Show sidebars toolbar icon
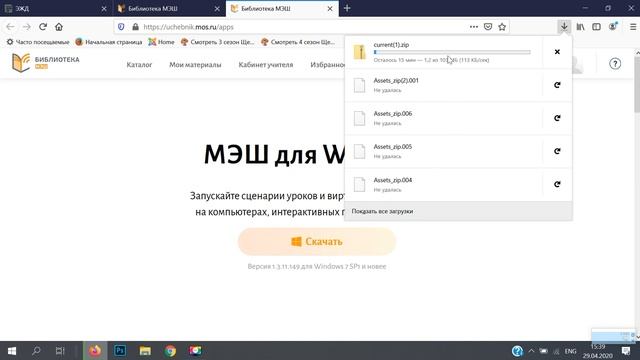The height and width of the screenshot is (360, 640). click(x=596, y=27)
